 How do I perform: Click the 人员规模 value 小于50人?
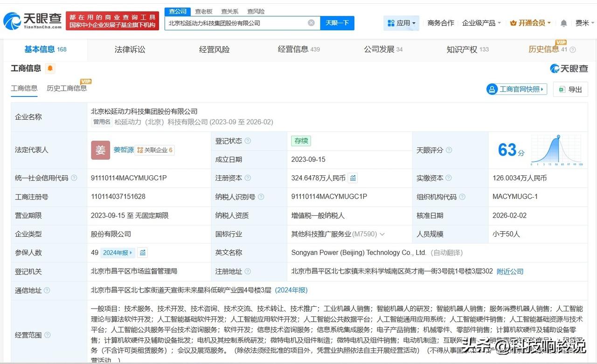tap(506, 234)
